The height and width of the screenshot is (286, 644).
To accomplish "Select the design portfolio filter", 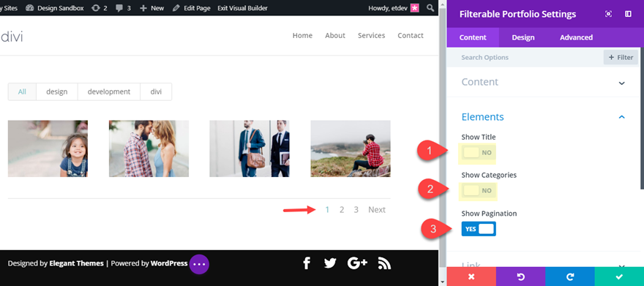I will tap(56, 92).
